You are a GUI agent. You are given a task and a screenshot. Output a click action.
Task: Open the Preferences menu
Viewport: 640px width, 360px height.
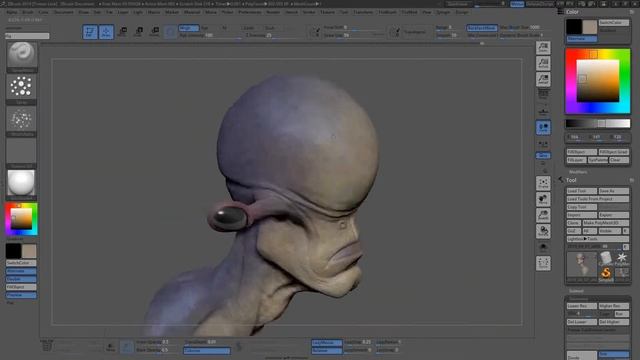[250, 12]
